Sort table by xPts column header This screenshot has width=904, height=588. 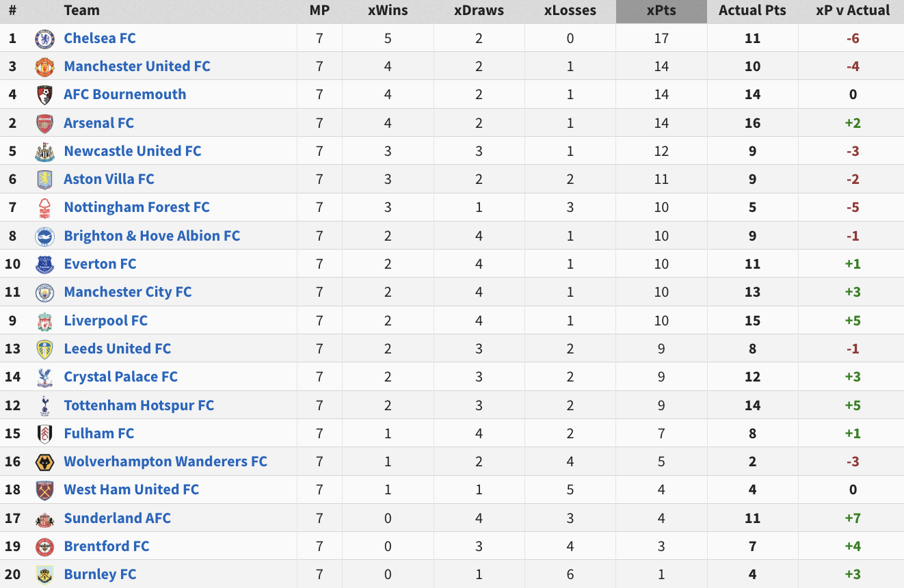pos(661,11)
